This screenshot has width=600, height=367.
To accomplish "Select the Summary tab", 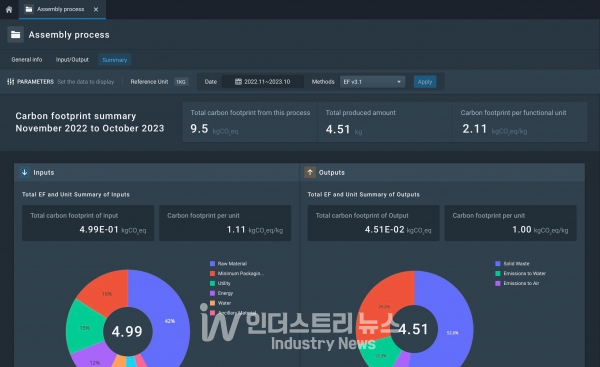I will (x=115, y=60).
